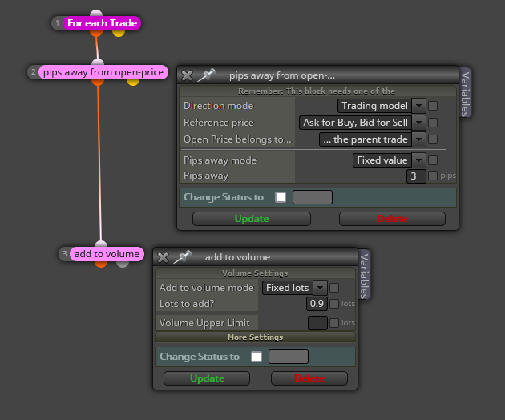
Task: Pick status color in pips away panel
Action: (313, 197)
